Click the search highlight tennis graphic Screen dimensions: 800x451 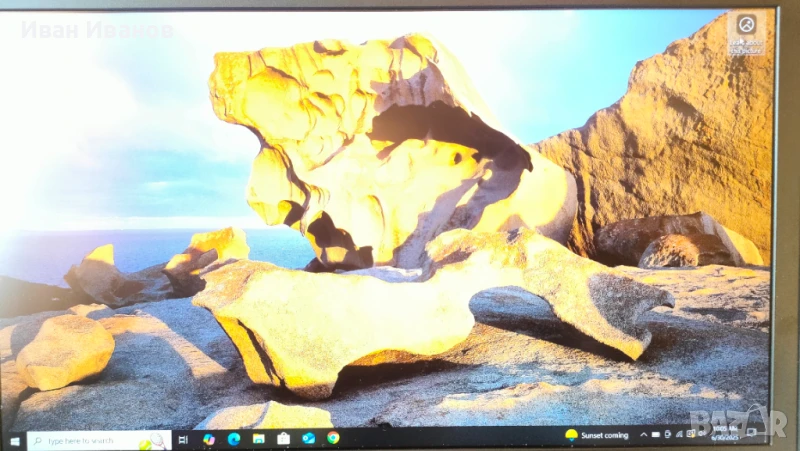153,441
